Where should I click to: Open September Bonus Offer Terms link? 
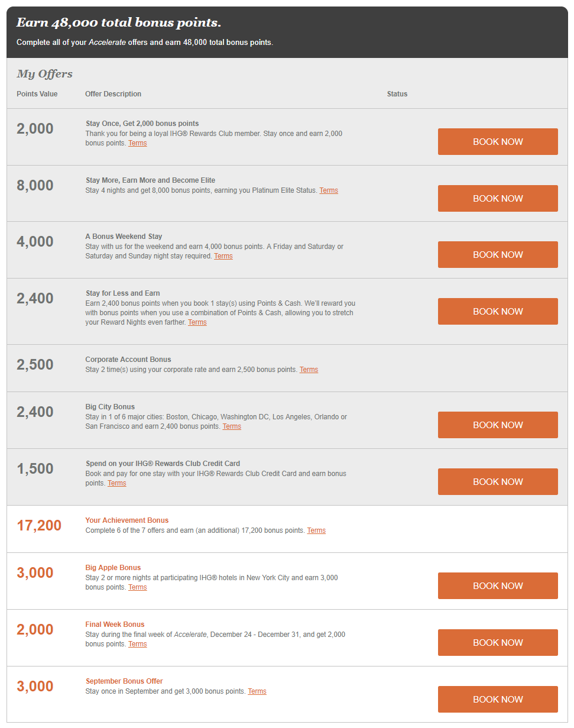pos(257,691)
